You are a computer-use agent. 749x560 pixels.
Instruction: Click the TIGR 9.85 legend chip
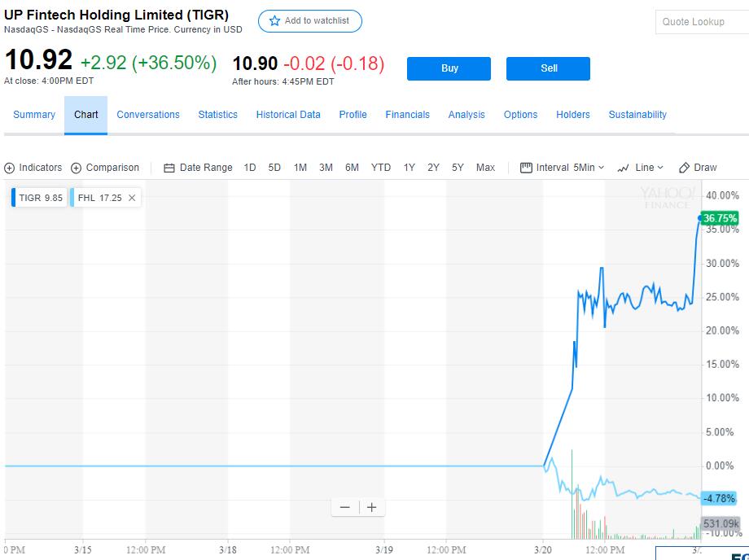[x=39, y=198]
